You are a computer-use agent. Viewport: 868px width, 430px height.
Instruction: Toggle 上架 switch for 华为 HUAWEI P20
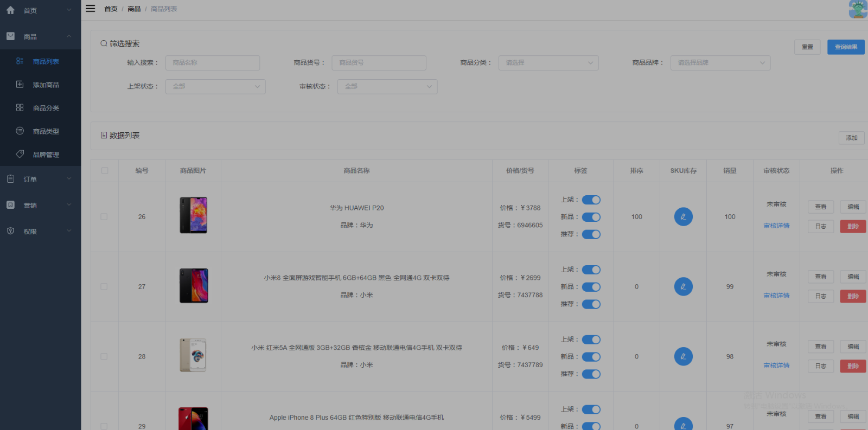591,200
